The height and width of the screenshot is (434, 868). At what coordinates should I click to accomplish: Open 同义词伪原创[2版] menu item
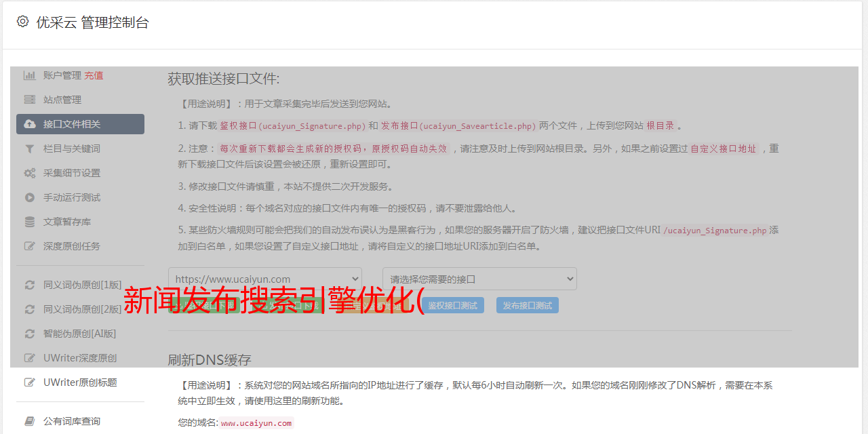tap(83, 309)
